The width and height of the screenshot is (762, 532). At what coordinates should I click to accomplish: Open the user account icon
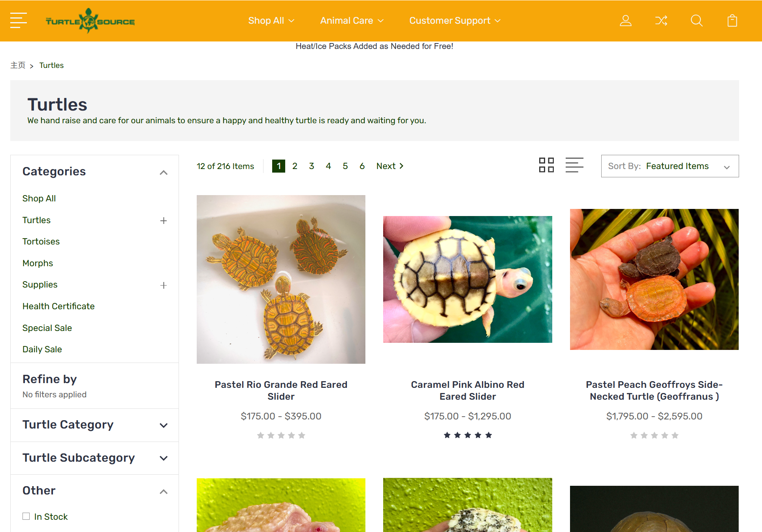pos(625,21)
